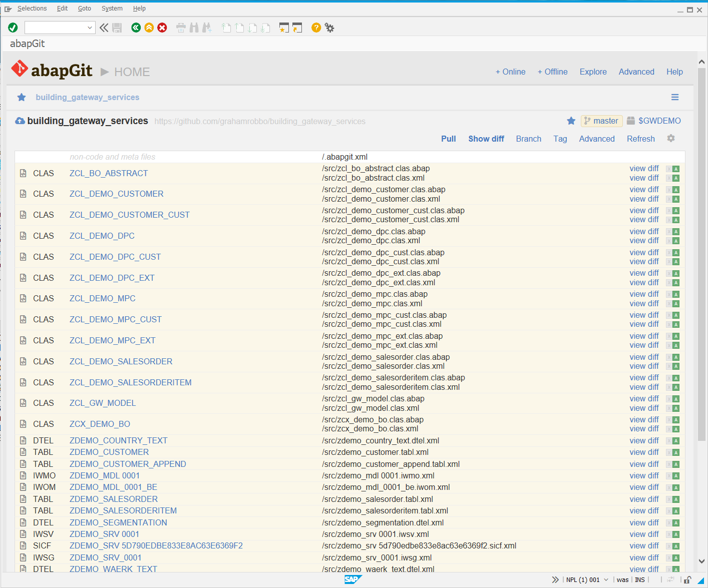Click the First Page icon

(226, 28)
